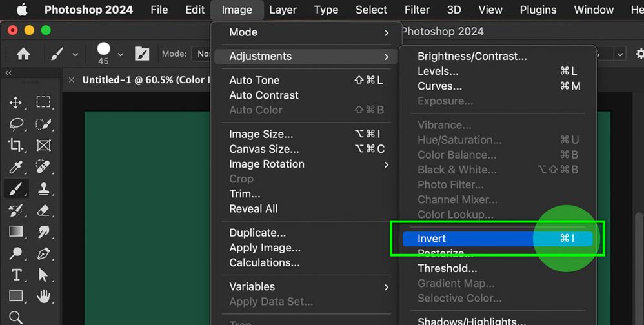Viewport: 644px width, 325px height.
Task: Choose Trim in Image menu
Action: (x=307, y=193)
